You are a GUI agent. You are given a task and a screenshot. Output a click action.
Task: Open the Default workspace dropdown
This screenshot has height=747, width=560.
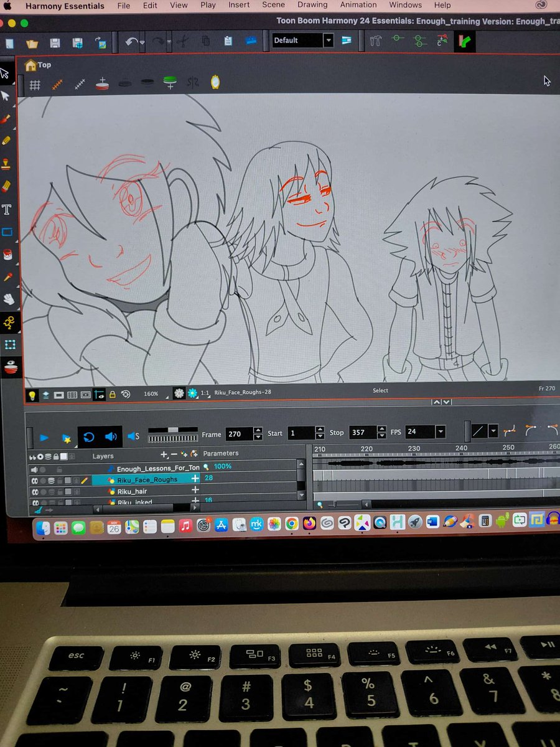click(x=328, y=40)
